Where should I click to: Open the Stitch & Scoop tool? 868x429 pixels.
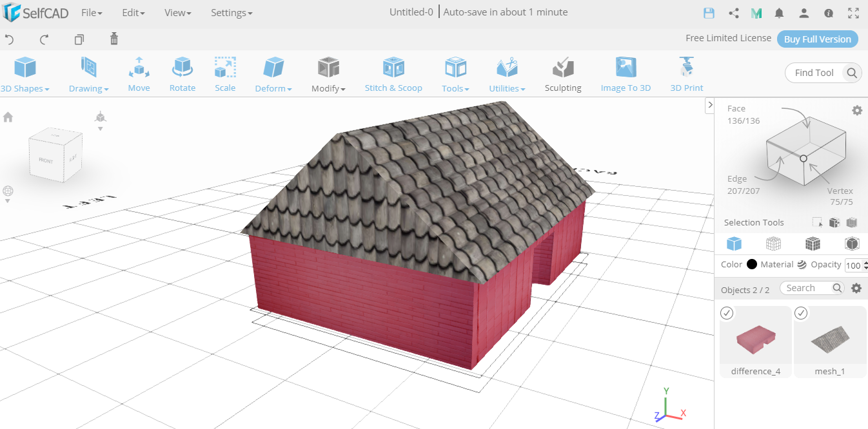[393, 75]
